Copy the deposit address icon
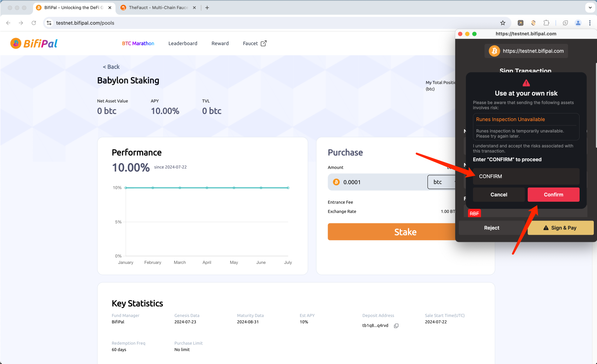This screenshot has width=597, height=364. click(396, 326)
